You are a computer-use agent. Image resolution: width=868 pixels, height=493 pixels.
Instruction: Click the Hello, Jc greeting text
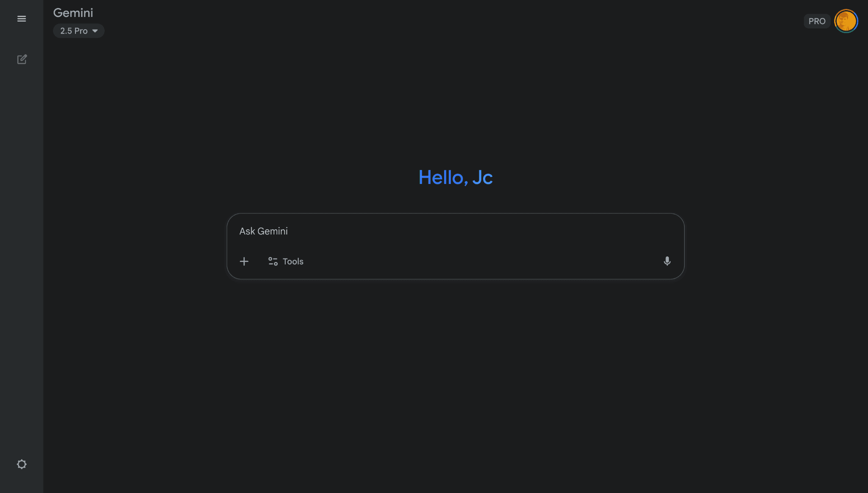(455, 177)
